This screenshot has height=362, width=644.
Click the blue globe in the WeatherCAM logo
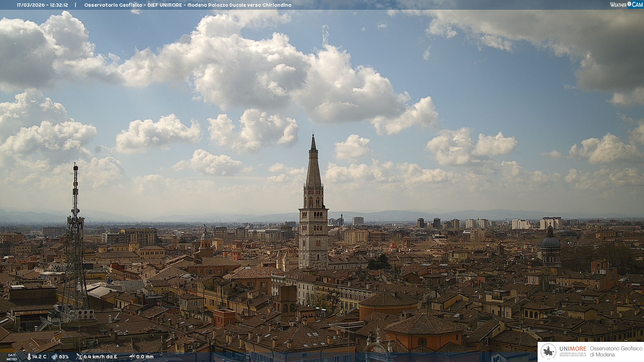(x=629, y=4)
